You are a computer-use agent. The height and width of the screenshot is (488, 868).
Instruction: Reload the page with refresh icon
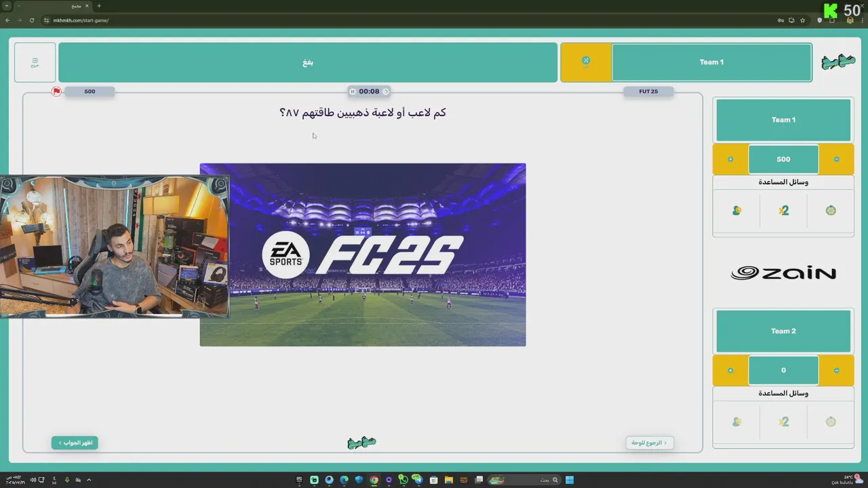tap(32, 20)
